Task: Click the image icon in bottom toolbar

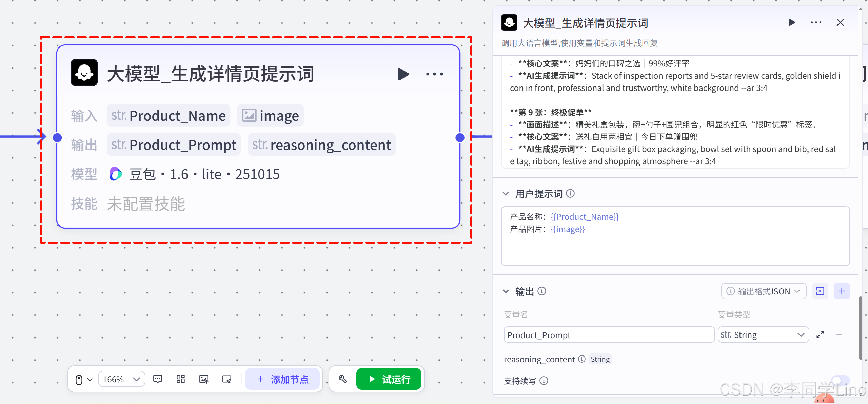Action: pyautogui.click(x=204, y=379)
